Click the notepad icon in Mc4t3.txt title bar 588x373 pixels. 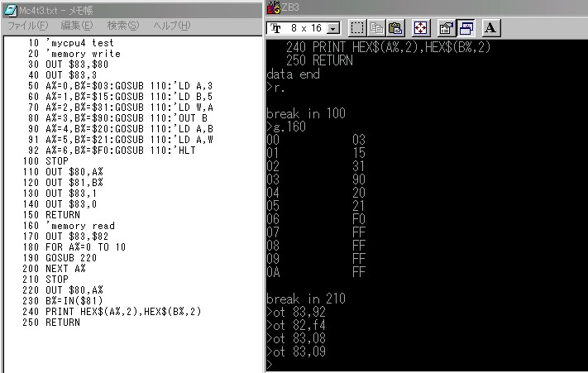[x=11, y=10]
